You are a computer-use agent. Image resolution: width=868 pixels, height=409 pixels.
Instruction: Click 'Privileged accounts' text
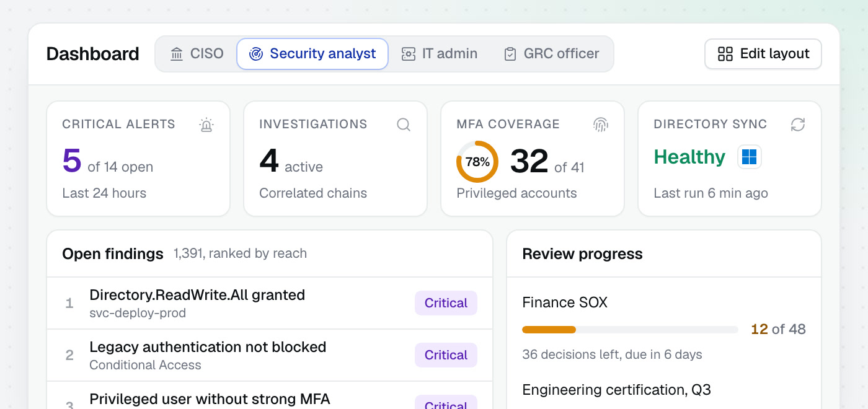coord(516,193)
